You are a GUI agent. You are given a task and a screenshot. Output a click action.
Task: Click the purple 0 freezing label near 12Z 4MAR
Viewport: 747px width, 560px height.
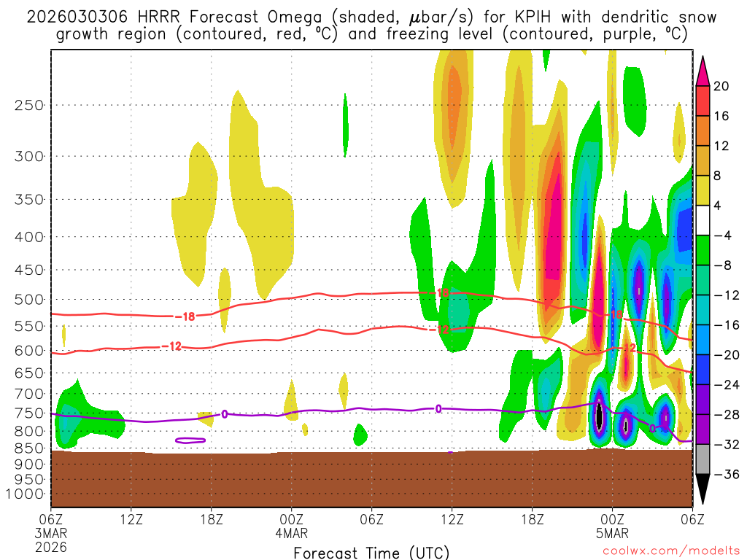[x=438, y=409]
